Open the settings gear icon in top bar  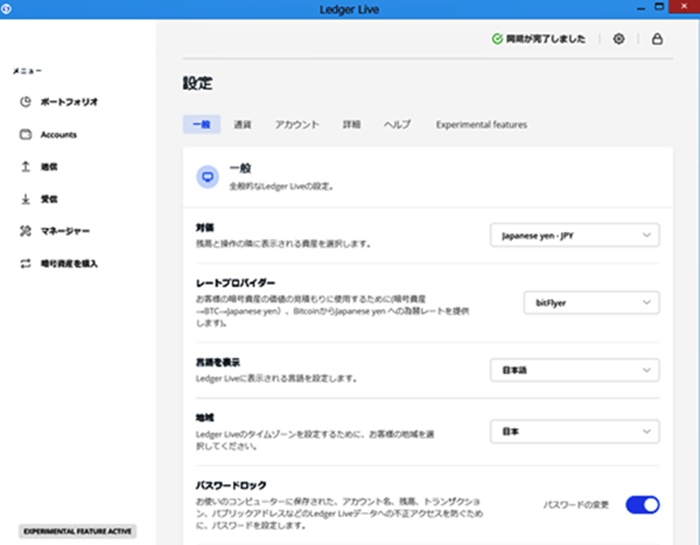click(x=619, y=39)
